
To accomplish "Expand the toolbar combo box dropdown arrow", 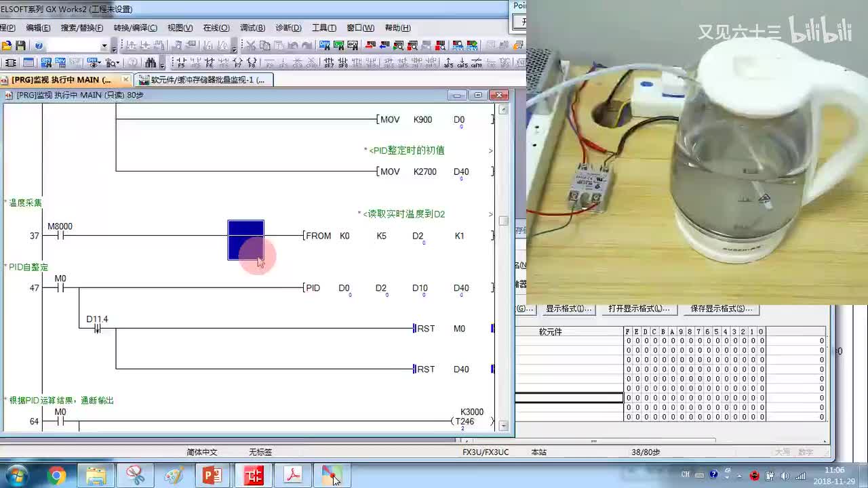I will 104,46.
